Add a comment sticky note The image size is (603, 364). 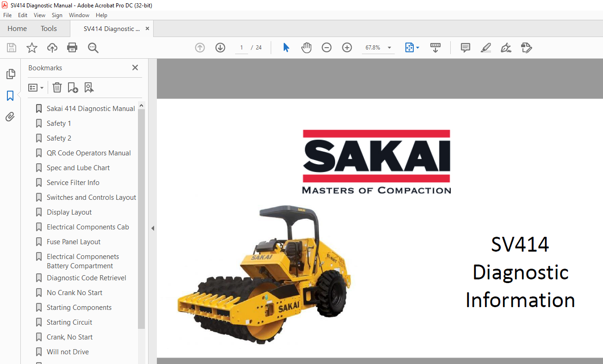tap(466, 48)
